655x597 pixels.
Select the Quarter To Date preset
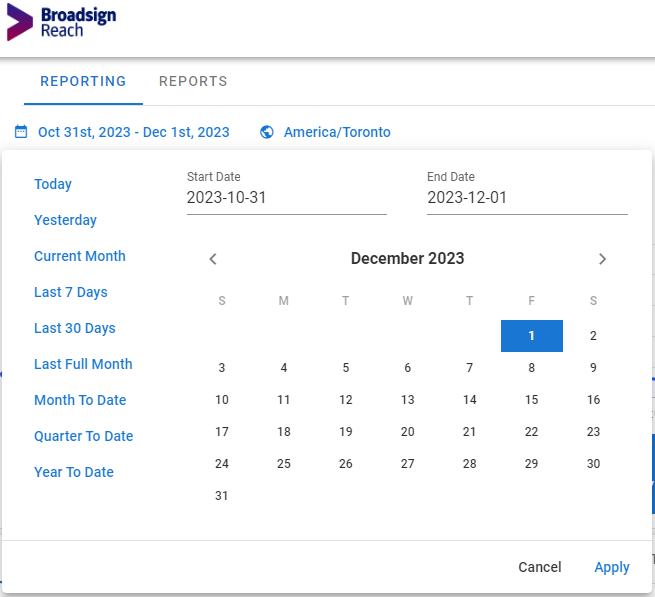[x=84, y=436]
